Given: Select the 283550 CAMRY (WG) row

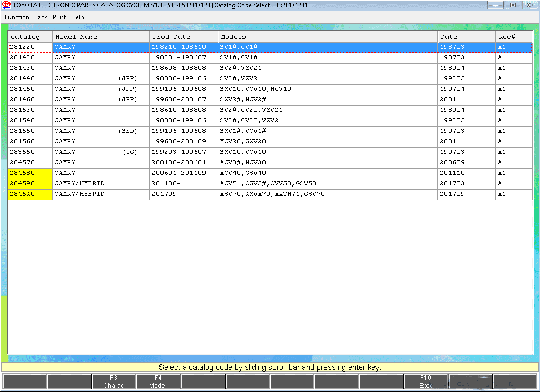Looking at the screenshot, I should 270,152.
